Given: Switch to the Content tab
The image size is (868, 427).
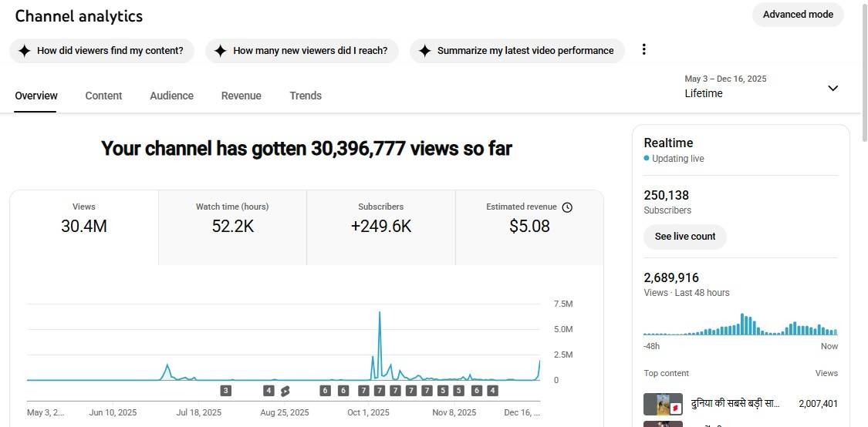Looking at the screenshot, I should click(103, 96).
